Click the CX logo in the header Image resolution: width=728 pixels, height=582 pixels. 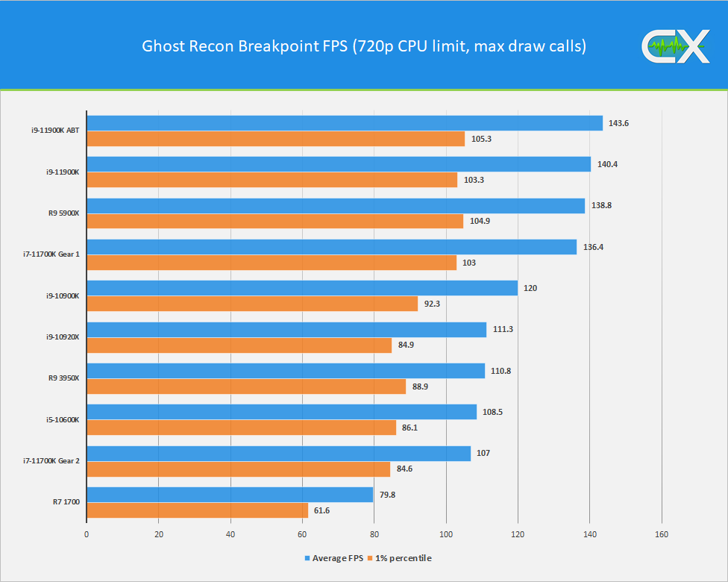pyautogui.click(x=676, y=46)
